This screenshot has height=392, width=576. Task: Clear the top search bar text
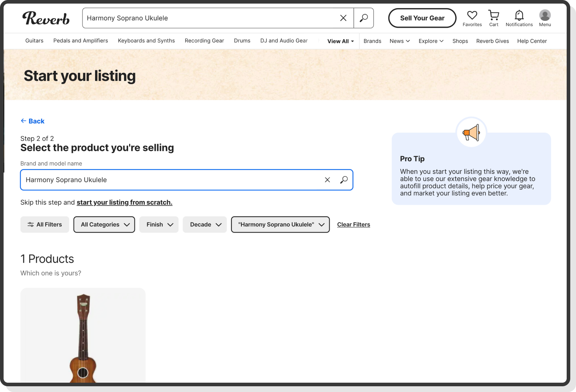click(x=343, y=18)
